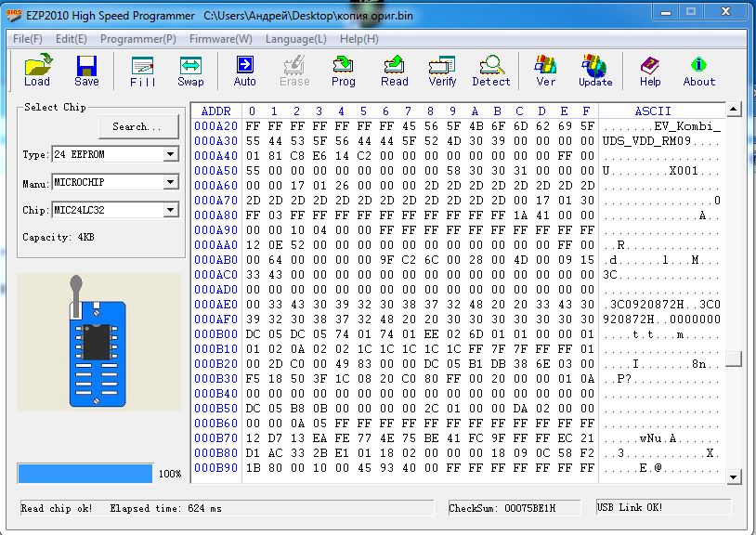The height and width of the screenshot is (535, 756).
Task: Click the Read chip icon
Action: [394, 70]
